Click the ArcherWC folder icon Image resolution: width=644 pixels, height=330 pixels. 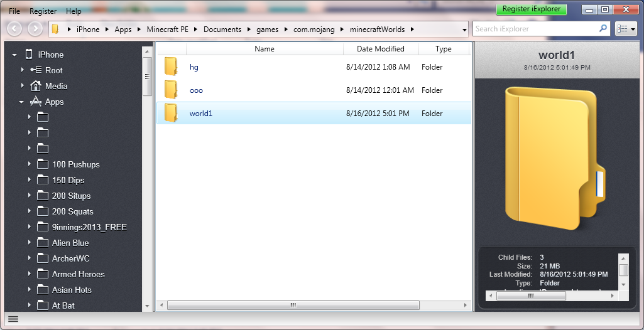pyautogui.click(x=43, y=258)
